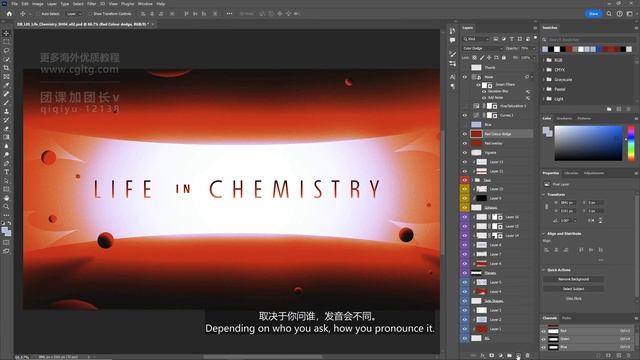
Task: Select the Rectangular Marquee tool
Action: 6,42
